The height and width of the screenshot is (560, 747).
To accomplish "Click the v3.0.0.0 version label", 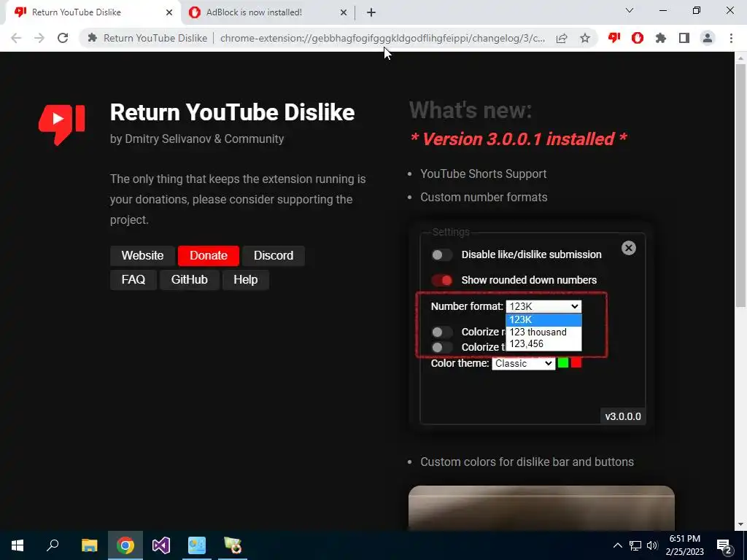I will (623, 416).
